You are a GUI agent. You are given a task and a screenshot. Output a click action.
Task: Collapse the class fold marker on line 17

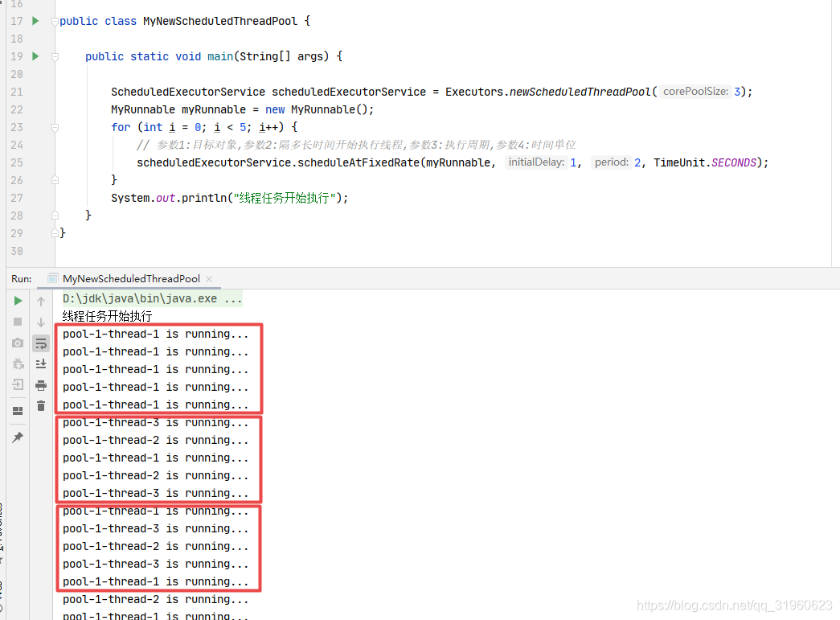[x=55, y=22]
